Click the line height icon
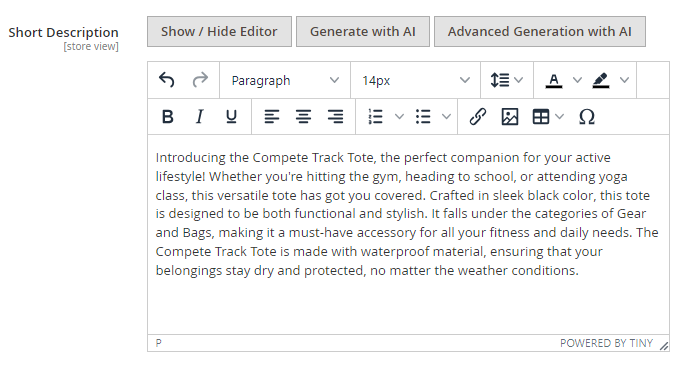This screenshot has height=369, width=685. 500,80
